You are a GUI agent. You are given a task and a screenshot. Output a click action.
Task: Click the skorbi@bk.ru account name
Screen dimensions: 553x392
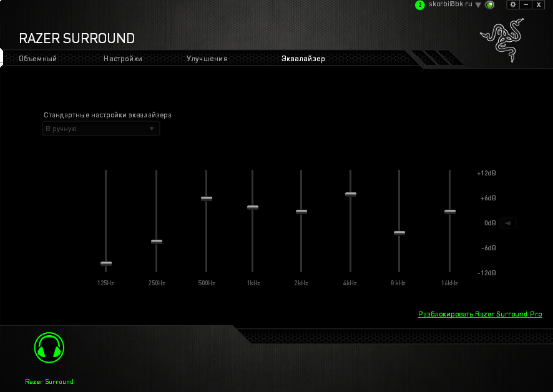[451, 4]
